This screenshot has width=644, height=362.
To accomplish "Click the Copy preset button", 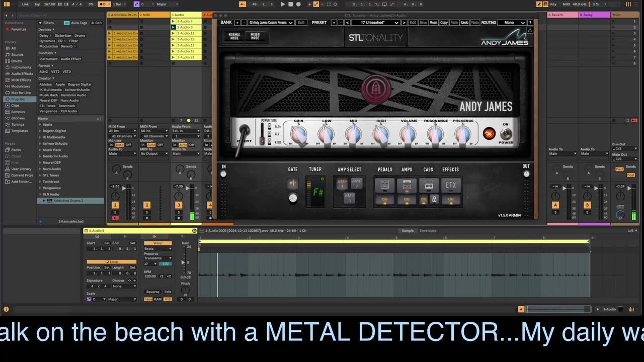I will point(444,23).
